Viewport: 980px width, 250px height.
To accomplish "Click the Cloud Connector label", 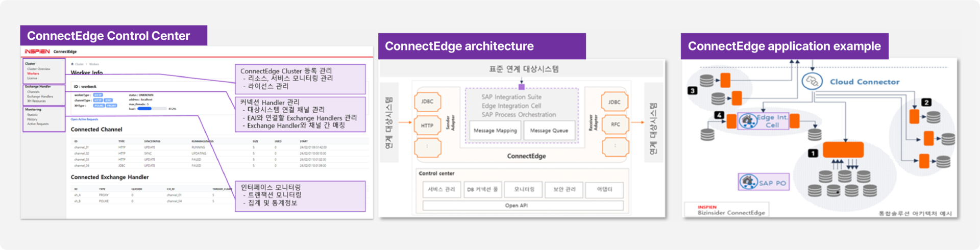I will (x=865, y=82).
